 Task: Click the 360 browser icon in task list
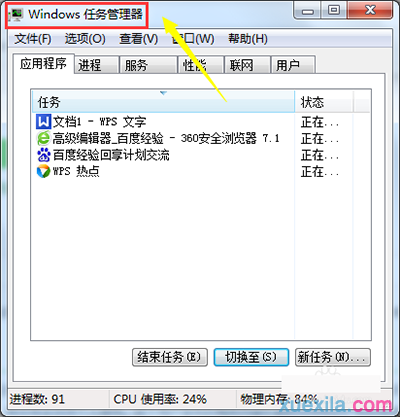pyautogui.click(x=43, y=138)
